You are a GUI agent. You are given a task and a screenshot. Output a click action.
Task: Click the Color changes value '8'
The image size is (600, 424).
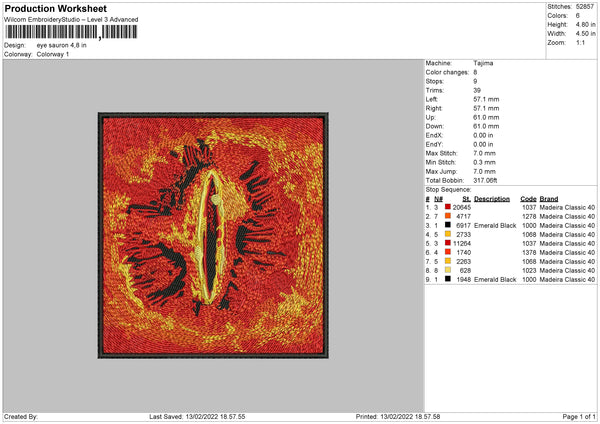tap(475, 72)
